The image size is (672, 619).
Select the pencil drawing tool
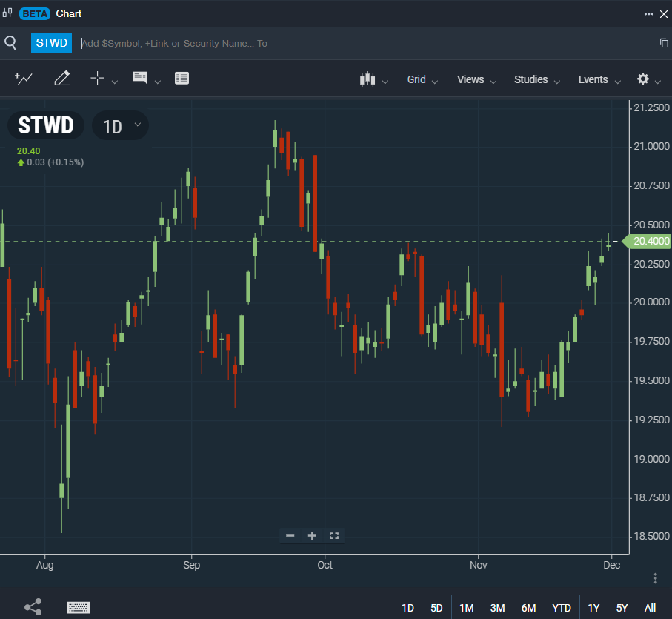(61, 79)
